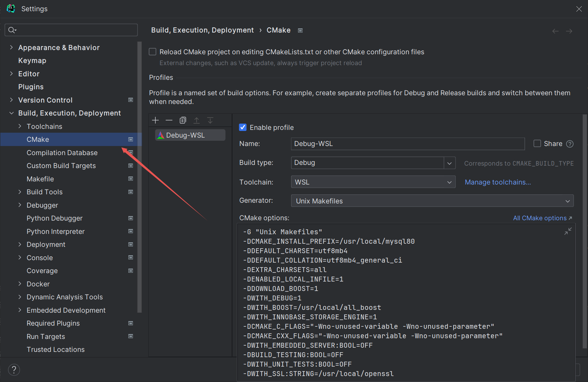The image size is (588, 382).
Task: Click project-level icon on Build Tools row
Action: point(131,192)
